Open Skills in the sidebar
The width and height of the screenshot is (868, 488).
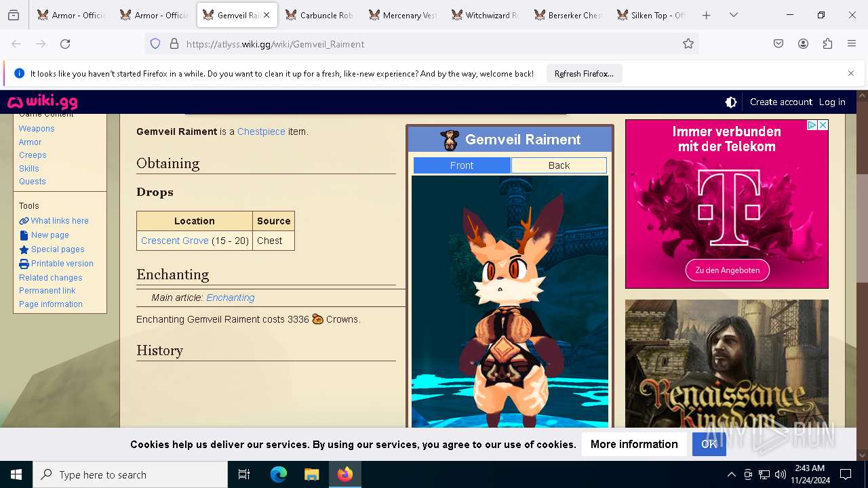pos(29,169)
